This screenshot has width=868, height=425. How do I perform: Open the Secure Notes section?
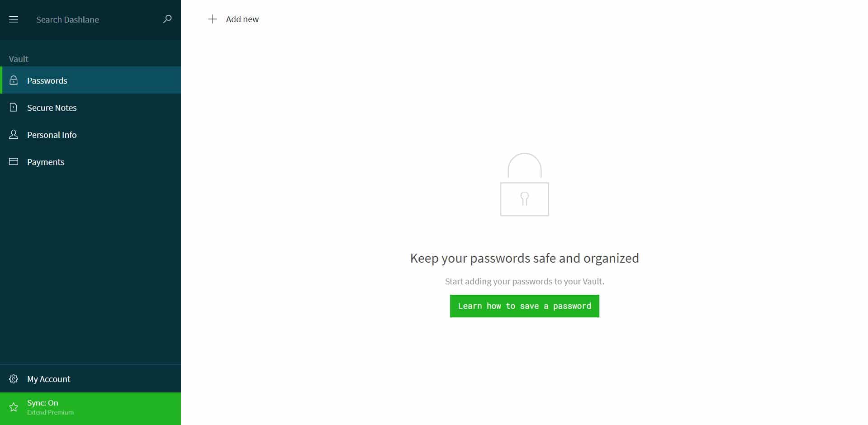click(x=90, y=107)
